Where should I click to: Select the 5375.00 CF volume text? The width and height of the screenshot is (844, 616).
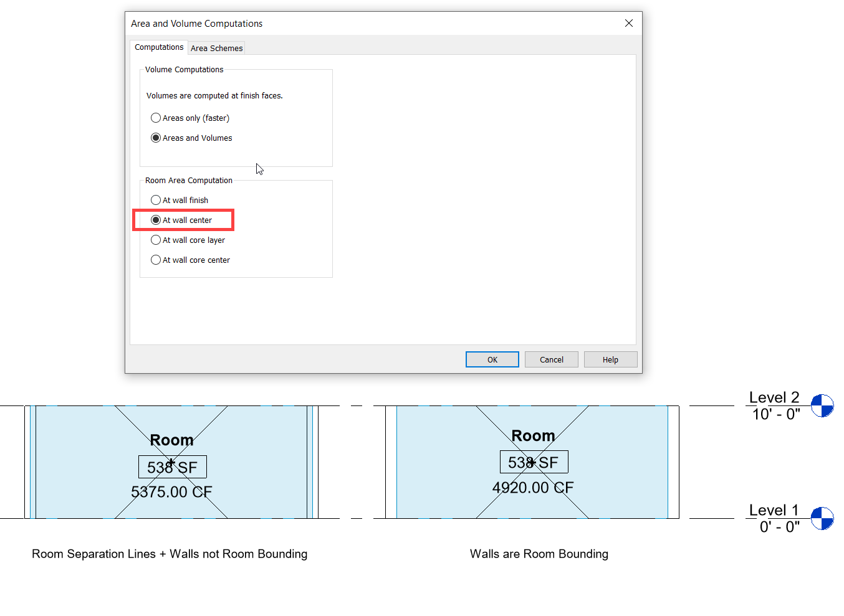point(171,492)
